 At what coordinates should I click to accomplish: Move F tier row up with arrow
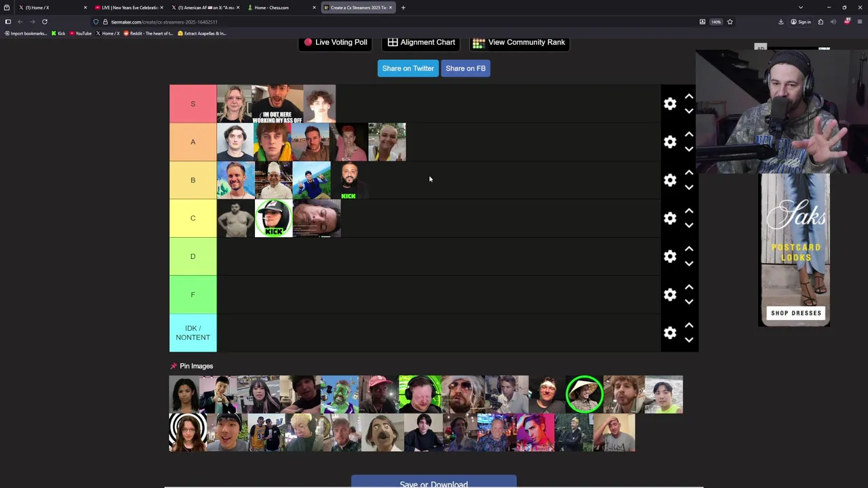689,287
